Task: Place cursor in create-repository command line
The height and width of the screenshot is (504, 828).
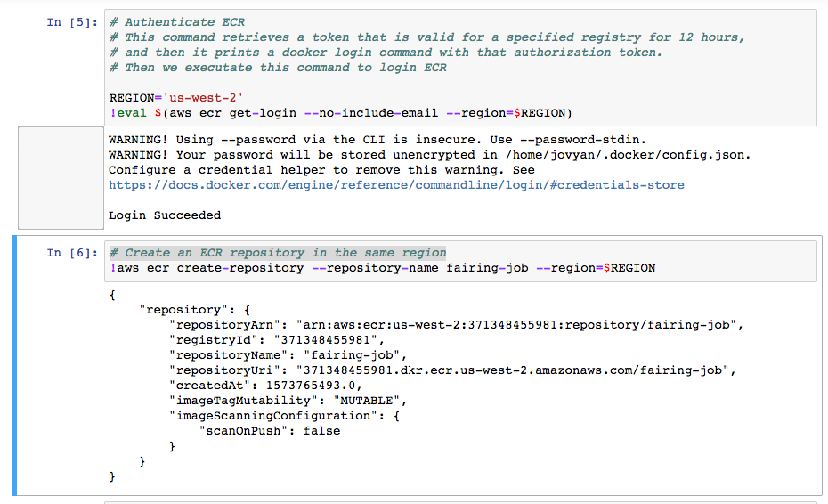Action: click(x=383, y=268)
